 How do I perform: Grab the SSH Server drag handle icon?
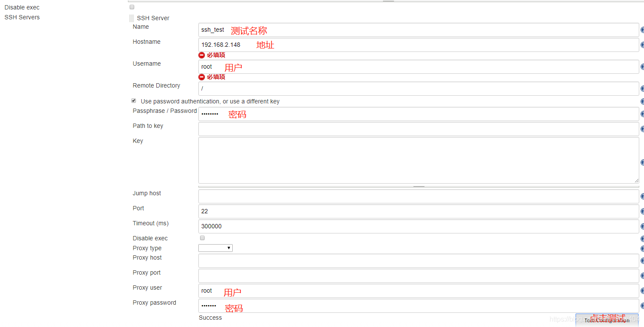click(x=131, y=18)
